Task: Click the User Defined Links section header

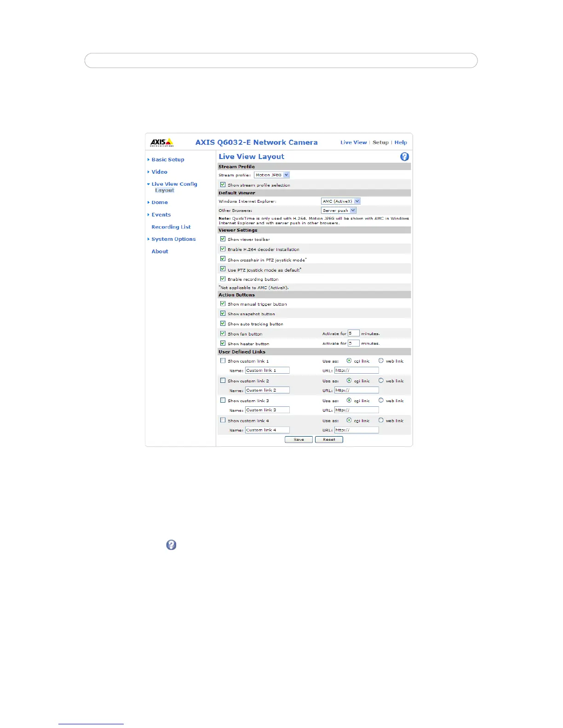Action: tap(314, 352)
